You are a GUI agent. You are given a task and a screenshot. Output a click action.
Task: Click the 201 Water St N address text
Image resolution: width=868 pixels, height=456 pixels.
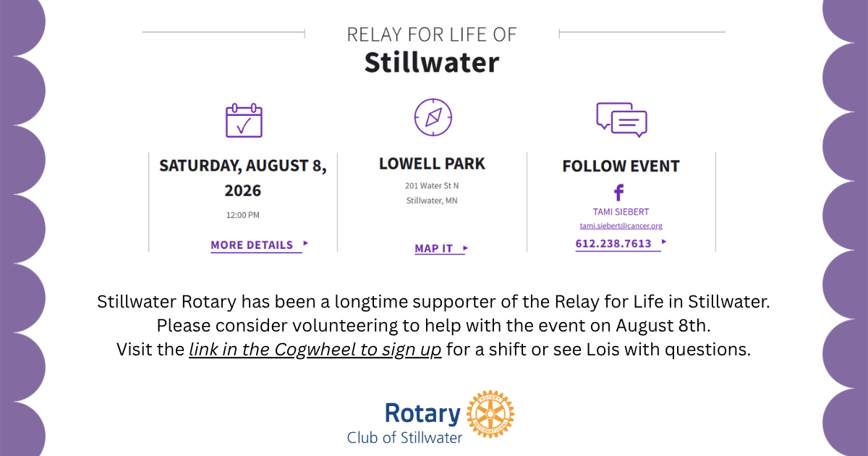(x=433, y=186)
